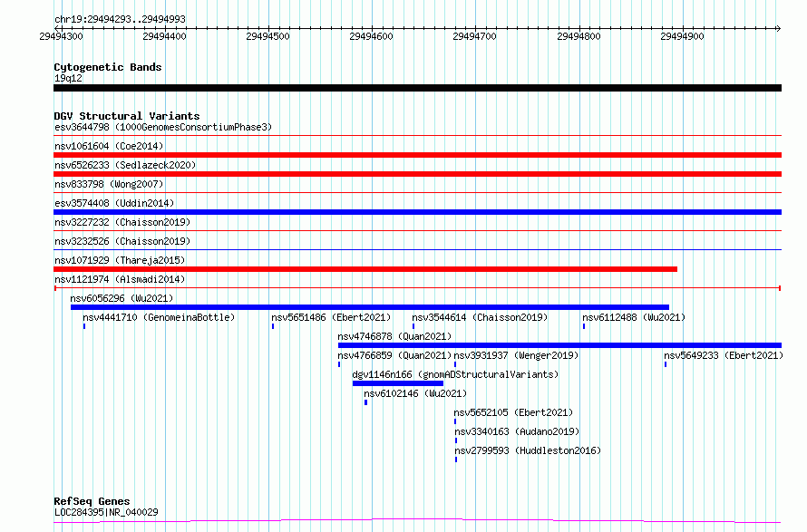Open the nsv4441710 (GenomeinaBottle) label

point(159,317)
